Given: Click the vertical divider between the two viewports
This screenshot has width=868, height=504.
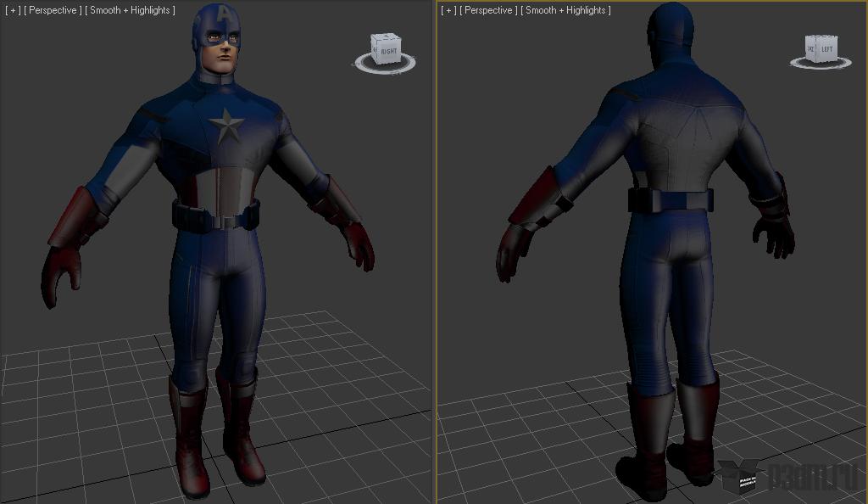Looking at the screenshot, I should (x=435, y=252).
